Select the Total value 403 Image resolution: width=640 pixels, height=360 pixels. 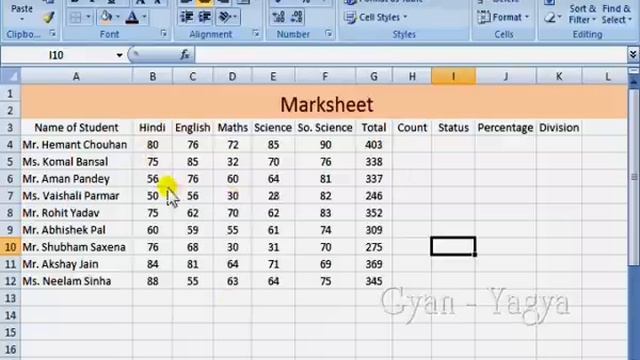coord(373,144)
